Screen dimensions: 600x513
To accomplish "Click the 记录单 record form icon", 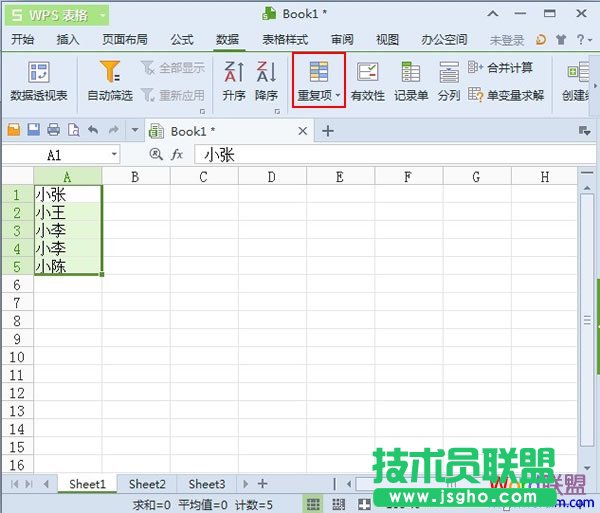I will click(x=411, y=81).
